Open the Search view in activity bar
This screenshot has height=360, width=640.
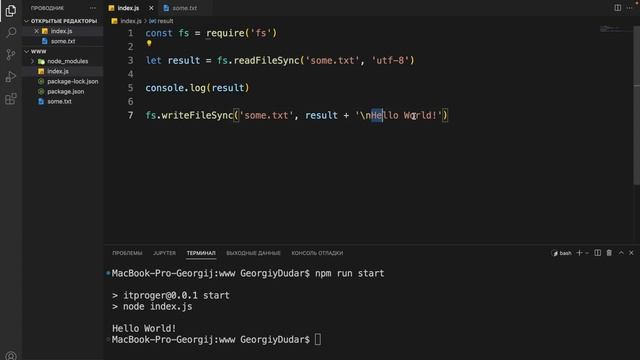[x=11, y=33]
